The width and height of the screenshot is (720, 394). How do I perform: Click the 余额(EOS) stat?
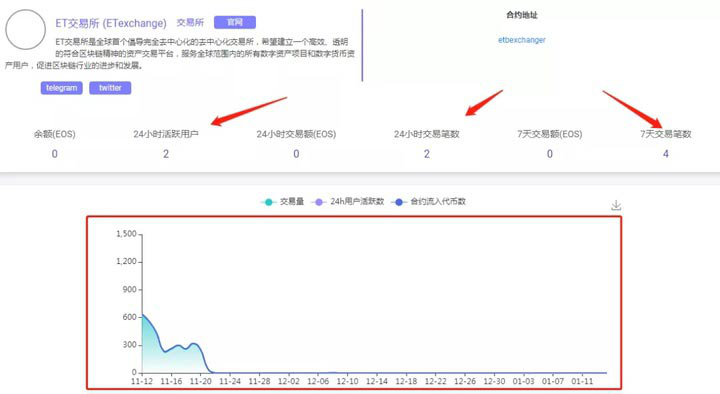coord(55,134)
